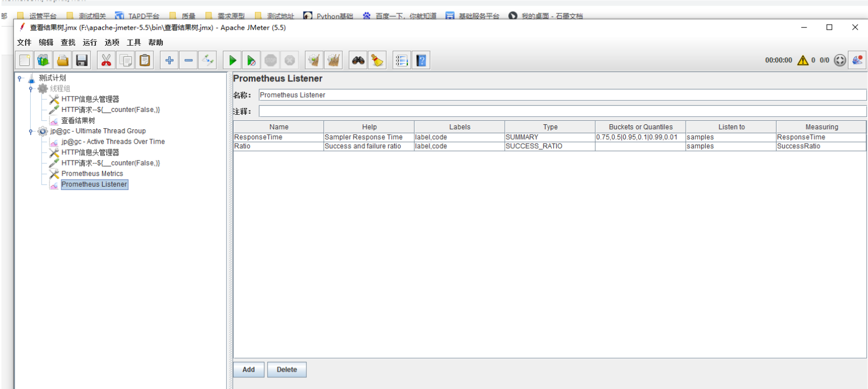Select Prometheus Metrics in the tree
Screen dimensions: 868x389
[x=92, y=174]
